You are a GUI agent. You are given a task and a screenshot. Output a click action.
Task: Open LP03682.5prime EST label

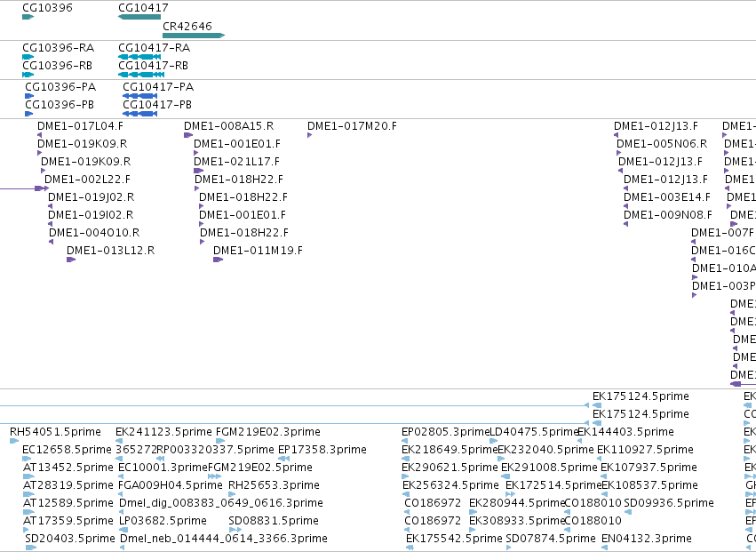(x=163, y=521)
